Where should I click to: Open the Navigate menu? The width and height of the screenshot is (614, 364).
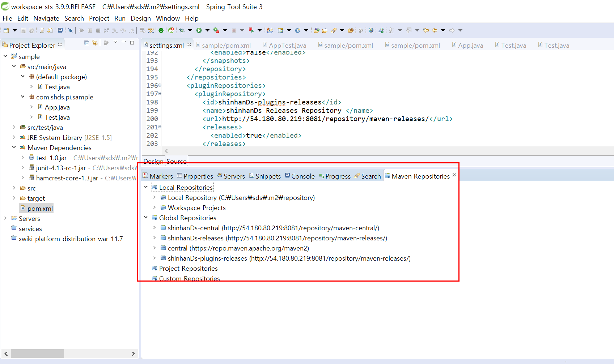click(x=46, y=18)
